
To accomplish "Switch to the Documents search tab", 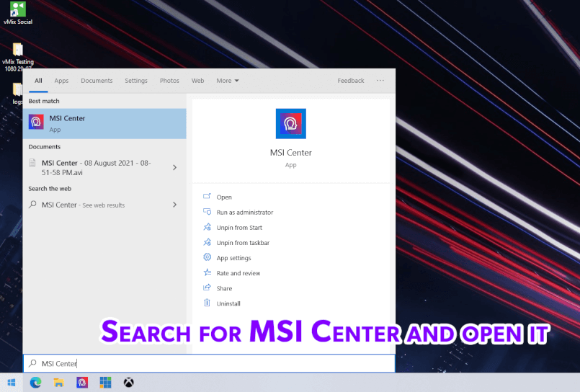I will click(97, 81).
